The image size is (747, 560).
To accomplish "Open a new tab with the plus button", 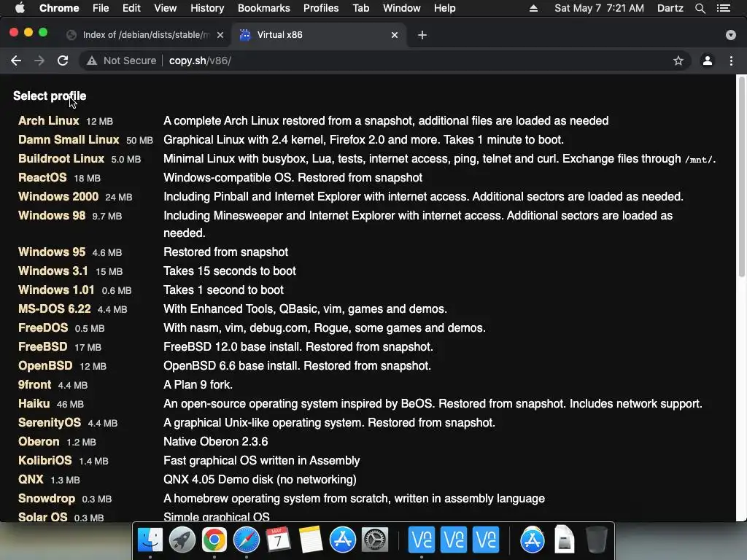I will coord(422,35).
